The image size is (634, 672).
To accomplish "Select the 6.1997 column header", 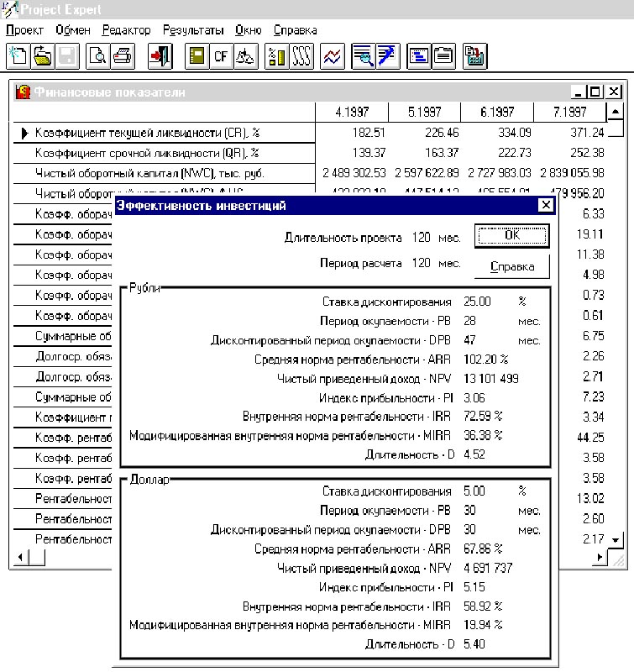I will [x=497, y=113].
